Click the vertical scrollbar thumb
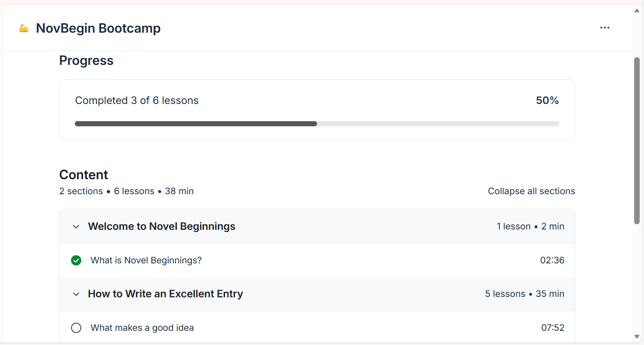644x345 pixels. tap(637, 140)
